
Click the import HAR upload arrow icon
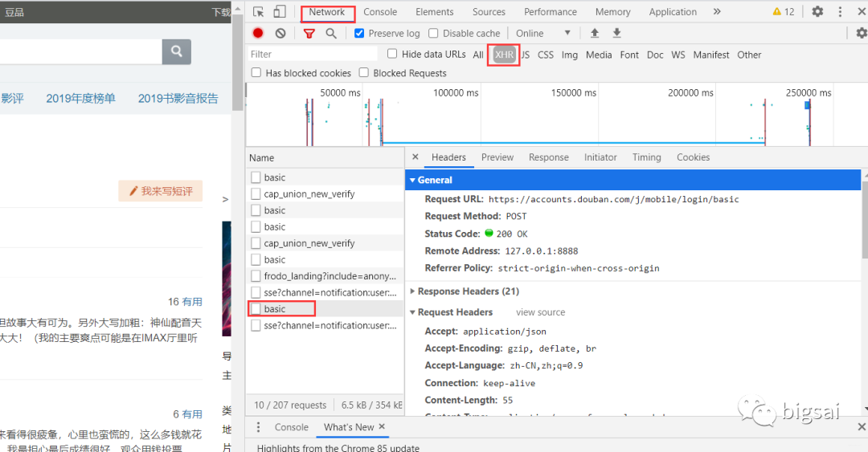point(595,33)
